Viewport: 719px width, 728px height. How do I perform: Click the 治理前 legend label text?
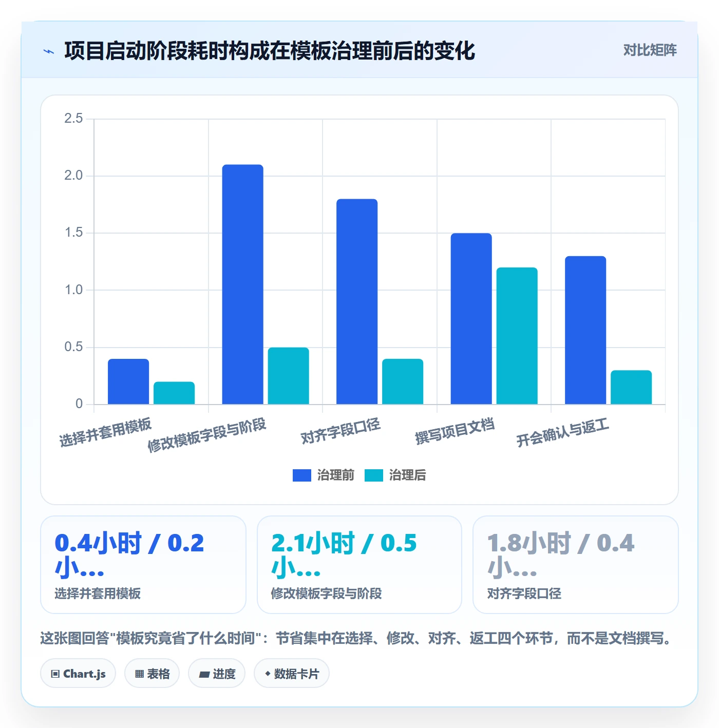[336, 475]
